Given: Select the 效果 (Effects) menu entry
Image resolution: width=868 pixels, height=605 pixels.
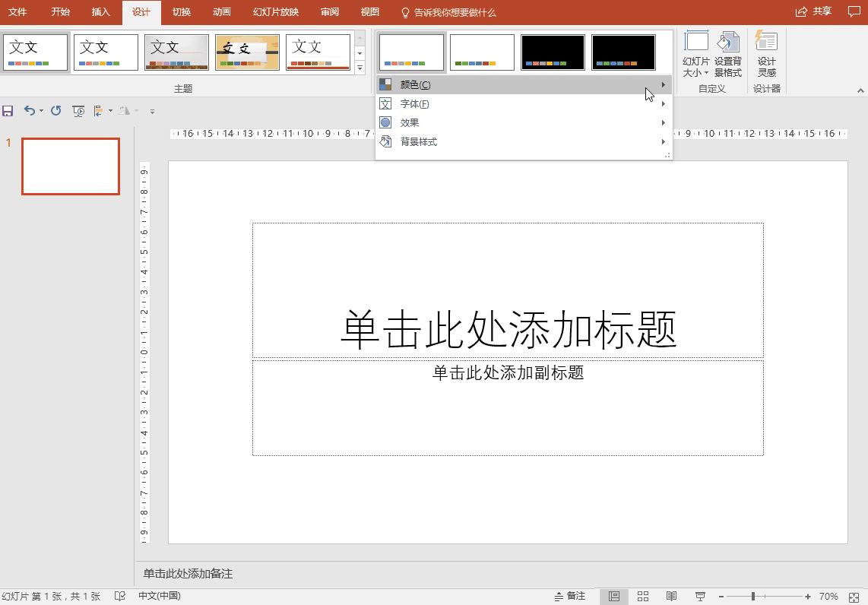Looking at the screenshot, I should click(x=409, y=122).
